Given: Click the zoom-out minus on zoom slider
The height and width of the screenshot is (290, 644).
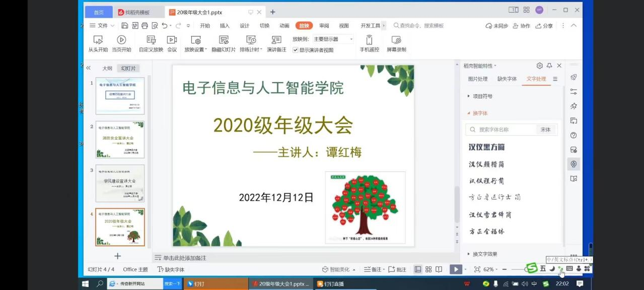Looking at the screenshot, I should click(505, 269).
